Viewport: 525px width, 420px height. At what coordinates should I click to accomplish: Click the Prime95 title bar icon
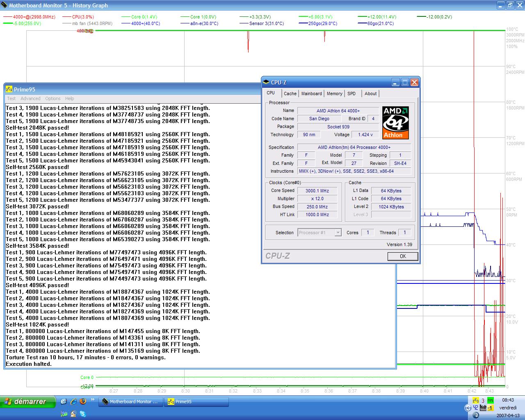click(9, 89)
